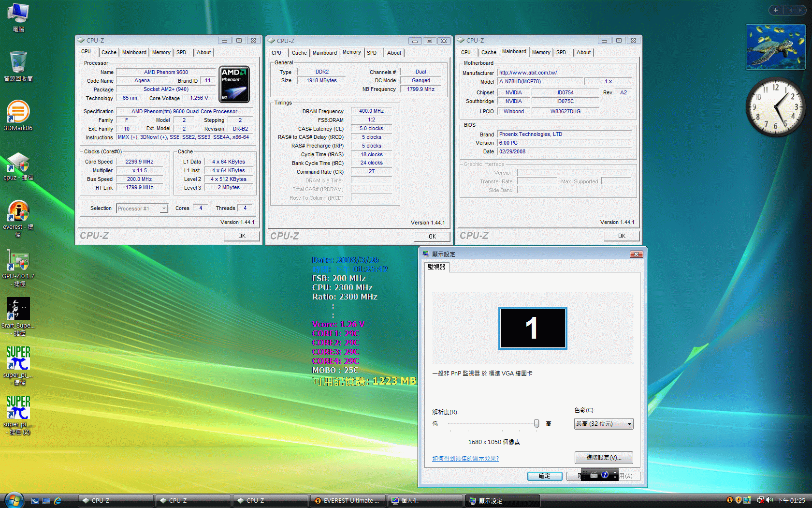Open the 如何得到最佳的顯示效果? help link
This screenshot has height=508, width=812.
465,459
